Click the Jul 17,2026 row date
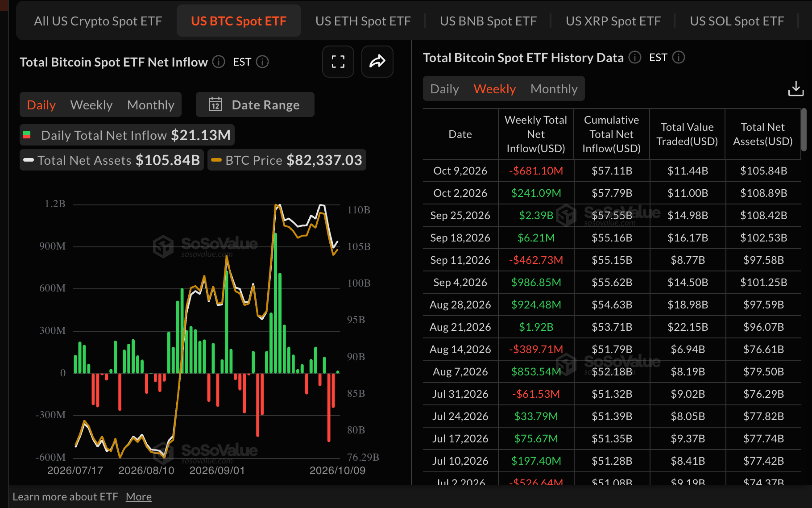Viewport: 812px width, 508px height. [460, 439]
